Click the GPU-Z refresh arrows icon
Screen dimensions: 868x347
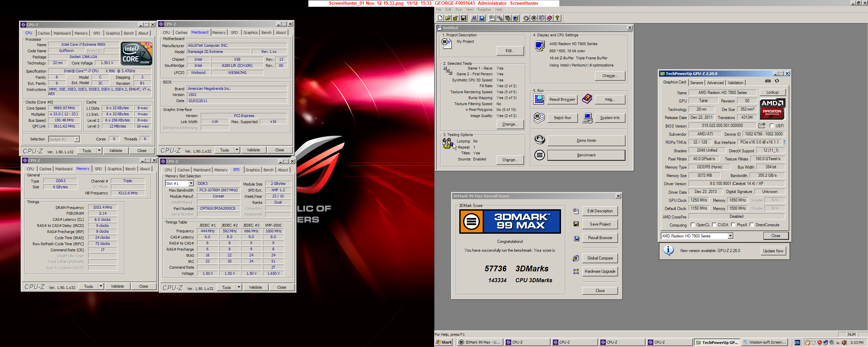(x=777, y=81)
